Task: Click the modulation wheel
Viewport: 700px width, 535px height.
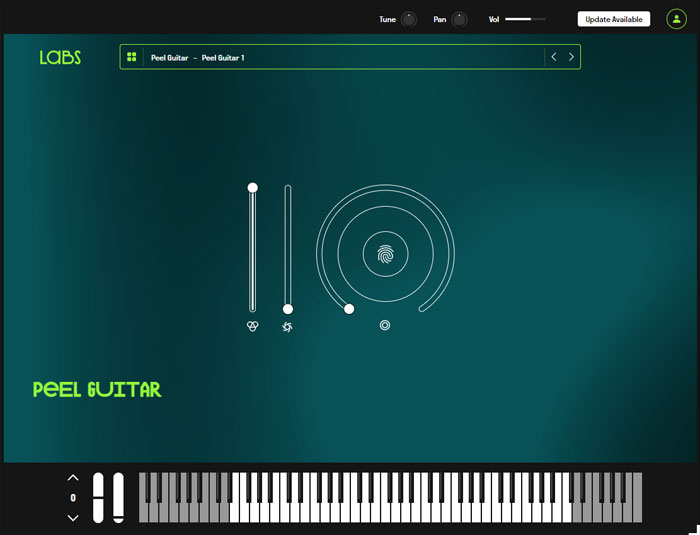Action: [x=118, y=497]
